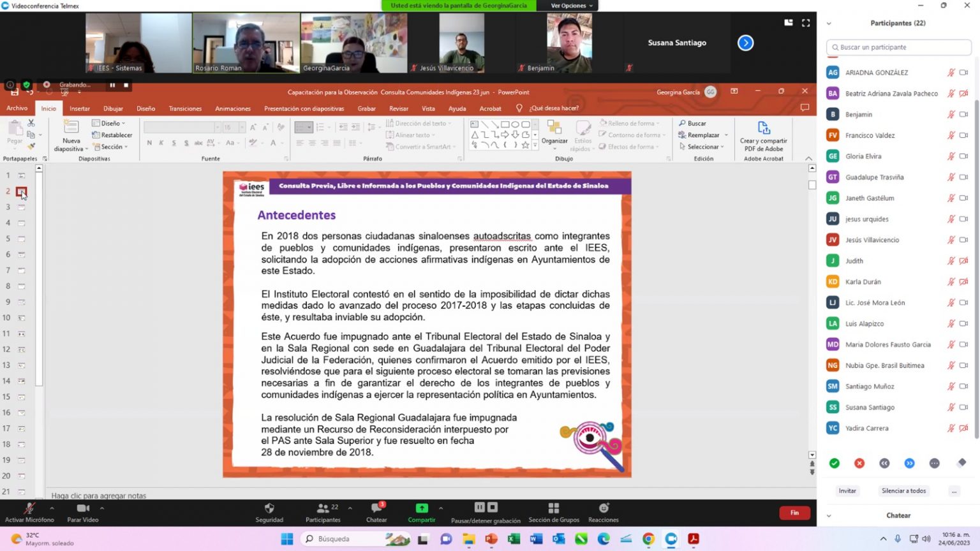The width and height of the screenshot is (980, 551).
Task: Click the red 'no' reaction icon
Action: 859,464
